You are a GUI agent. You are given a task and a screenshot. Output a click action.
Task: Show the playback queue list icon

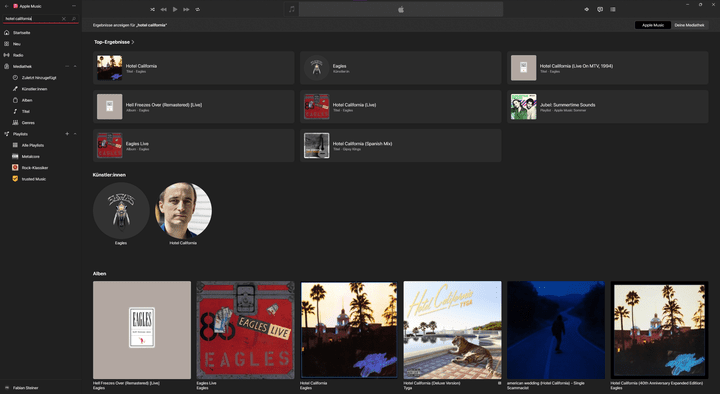coord(613,9)
